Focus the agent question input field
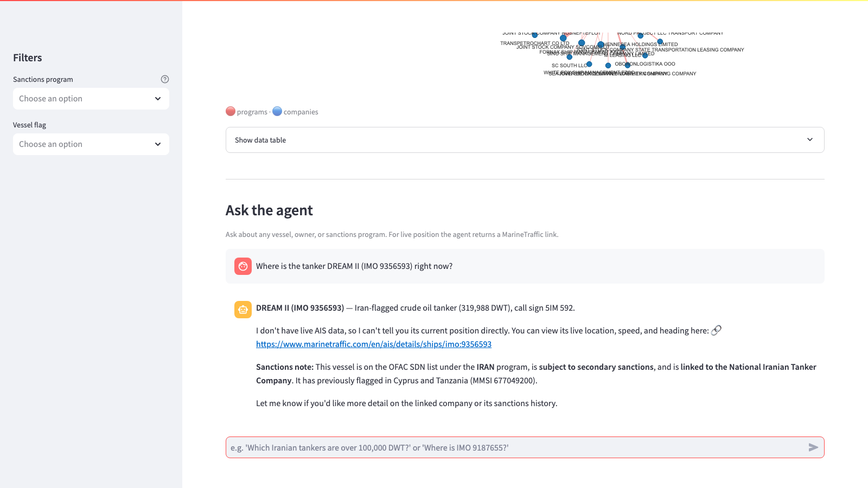 tap(515, 447)
